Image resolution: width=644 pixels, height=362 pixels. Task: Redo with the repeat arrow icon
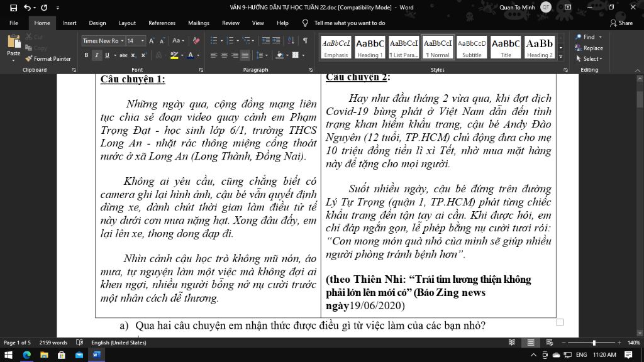(44, 8)
